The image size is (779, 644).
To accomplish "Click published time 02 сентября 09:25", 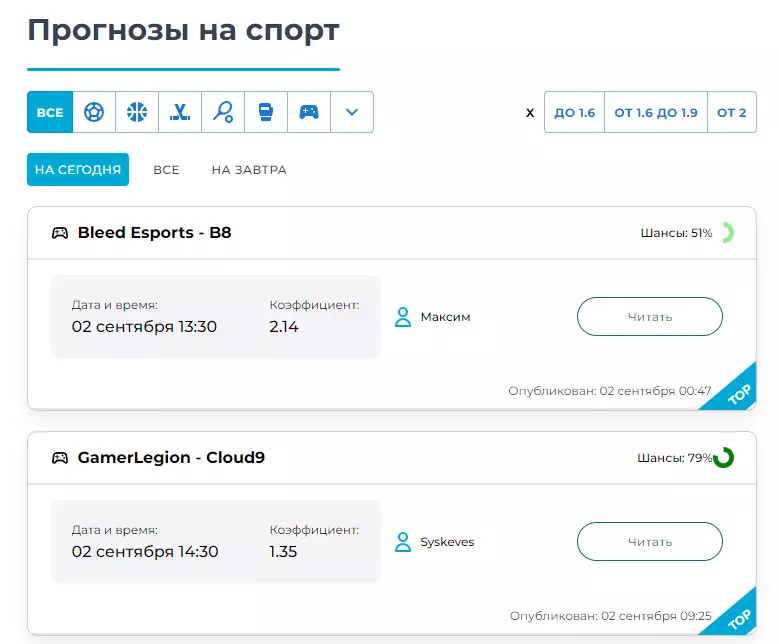I will (x=656, y=616).
